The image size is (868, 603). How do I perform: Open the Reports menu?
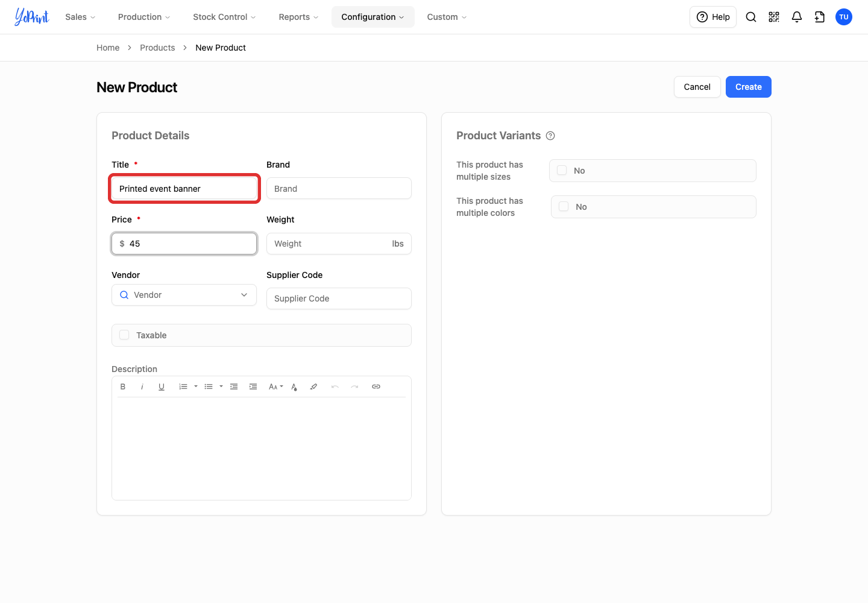coord(298,17)
